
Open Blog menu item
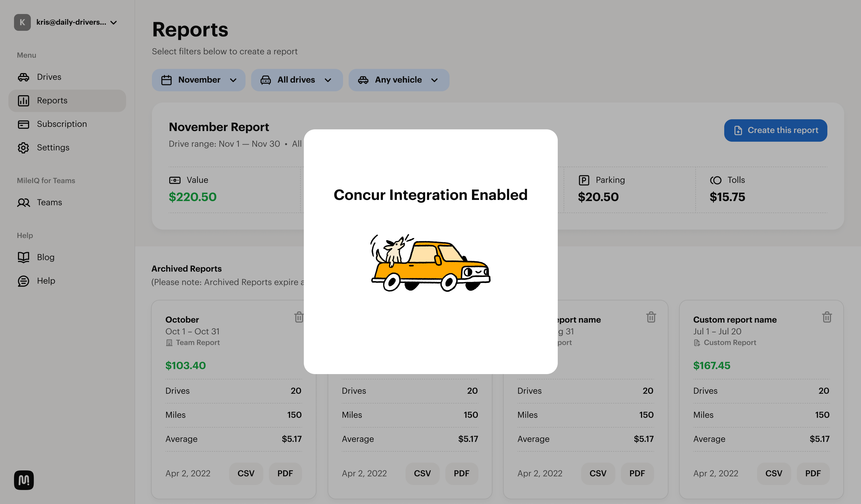67,257
